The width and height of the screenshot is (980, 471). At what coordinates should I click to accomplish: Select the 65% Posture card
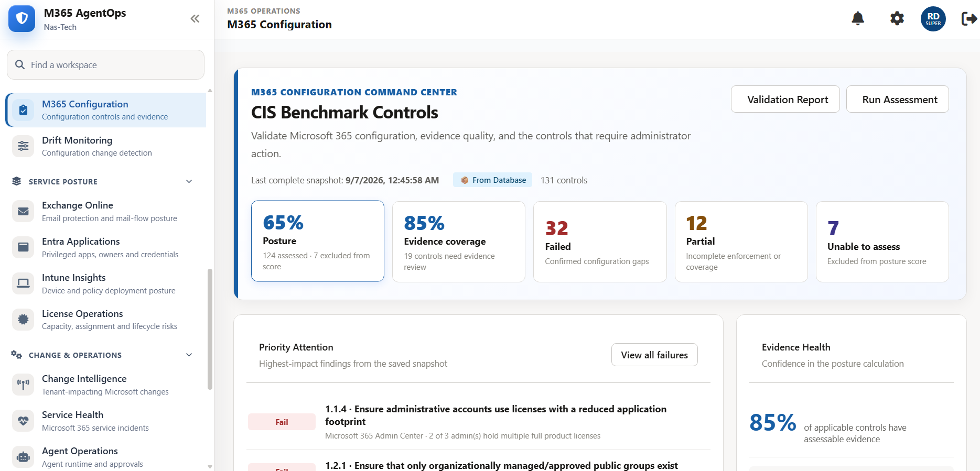(x=318, y=241)
